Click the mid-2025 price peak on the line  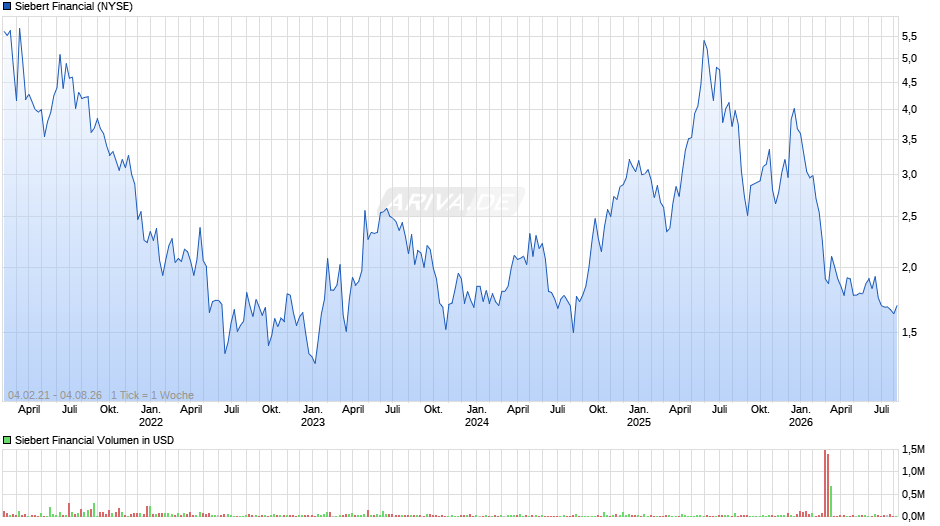pos(704,41)
